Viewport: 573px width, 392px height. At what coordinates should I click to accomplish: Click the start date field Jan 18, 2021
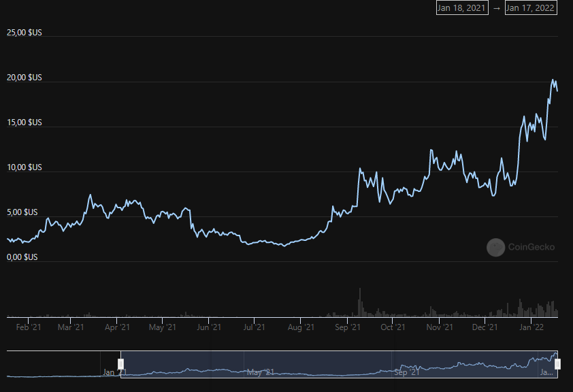pos(462,8)
